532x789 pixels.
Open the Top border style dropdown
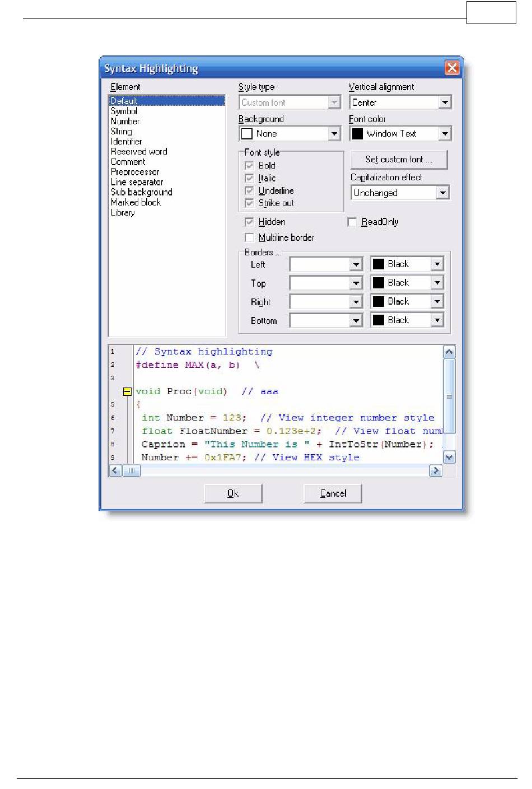[x=356, y=283]
